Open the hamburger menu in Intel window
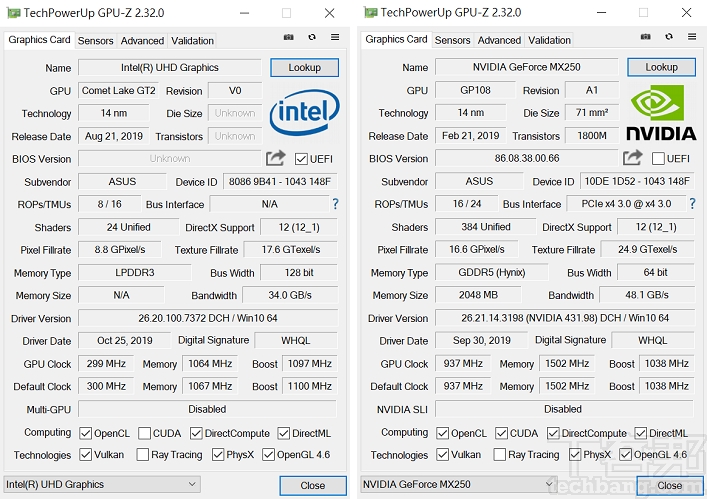Image resolution: width=707 pixels, height=499 pixels. 335,37
